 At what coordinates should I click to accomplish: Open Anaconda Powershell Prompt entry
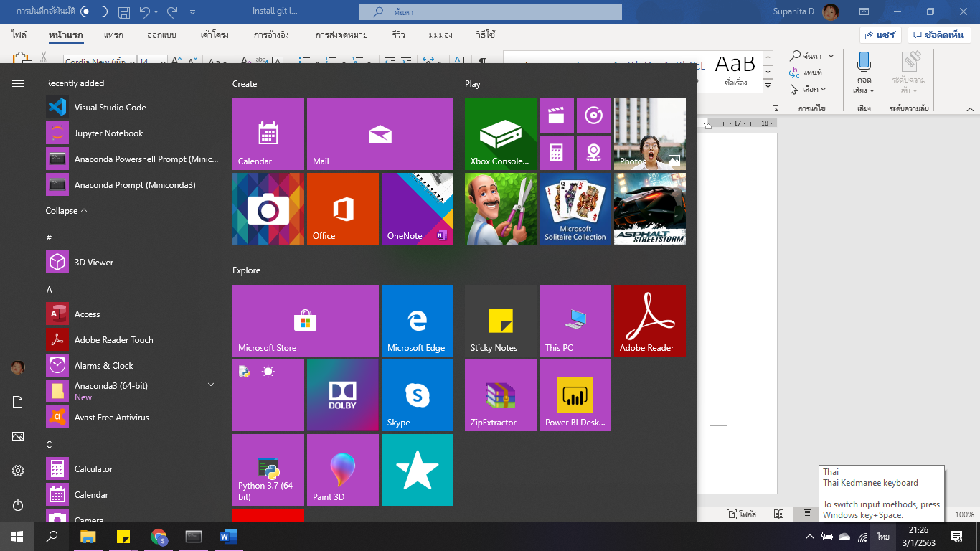coord(133,159)
